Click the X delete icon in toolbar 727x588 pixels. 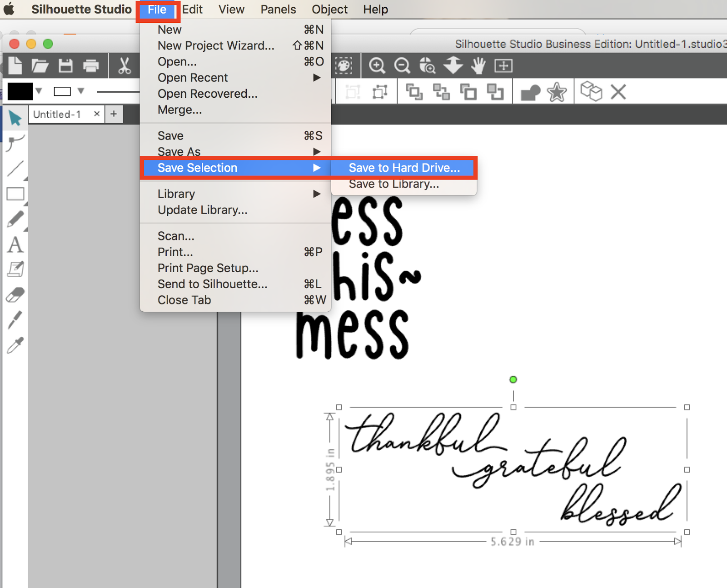click(618, 92)
